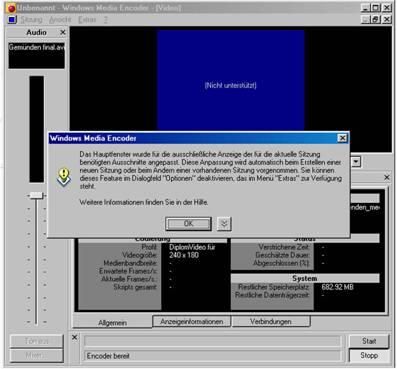The width and height of the screenshot is (397, 369).
Task: Click the yellow information icon in the dialog
Action: pyautogui.click(x=64, y=177)
